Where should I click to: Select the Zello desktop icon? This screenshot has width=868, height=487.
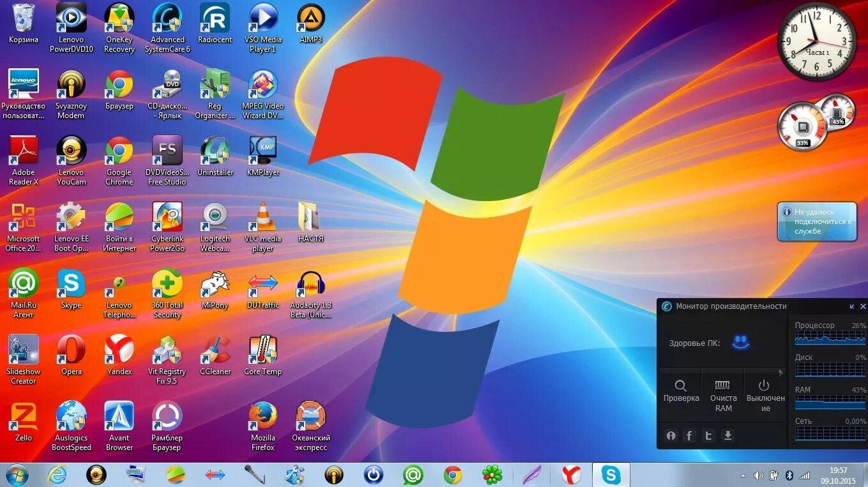click(x=24, y=422)
